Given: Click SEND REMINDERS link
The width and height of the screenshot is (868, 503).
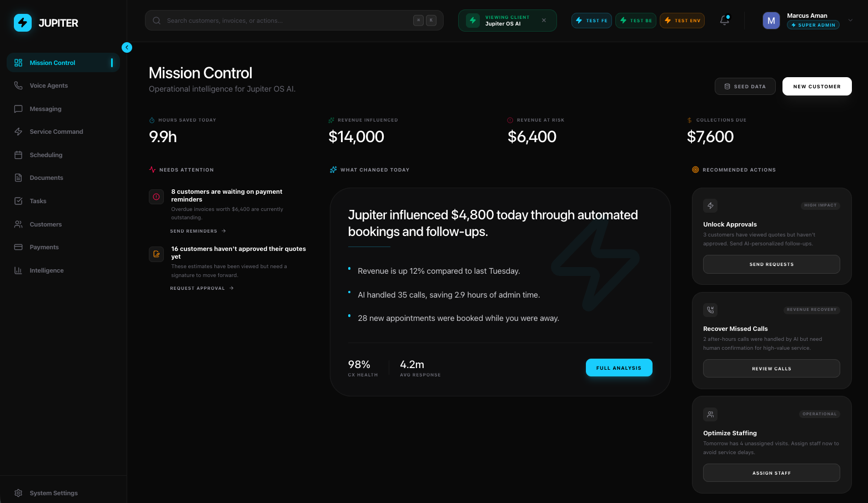Looking at the screenshot, I should 198,231.
